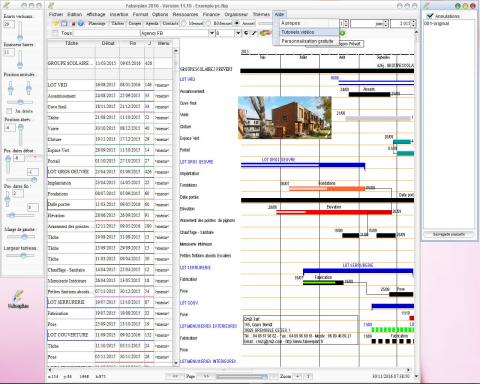Select the GROUPE SCOLAIRE row in table
Viewport: 480px width, 384px height.
110,63
